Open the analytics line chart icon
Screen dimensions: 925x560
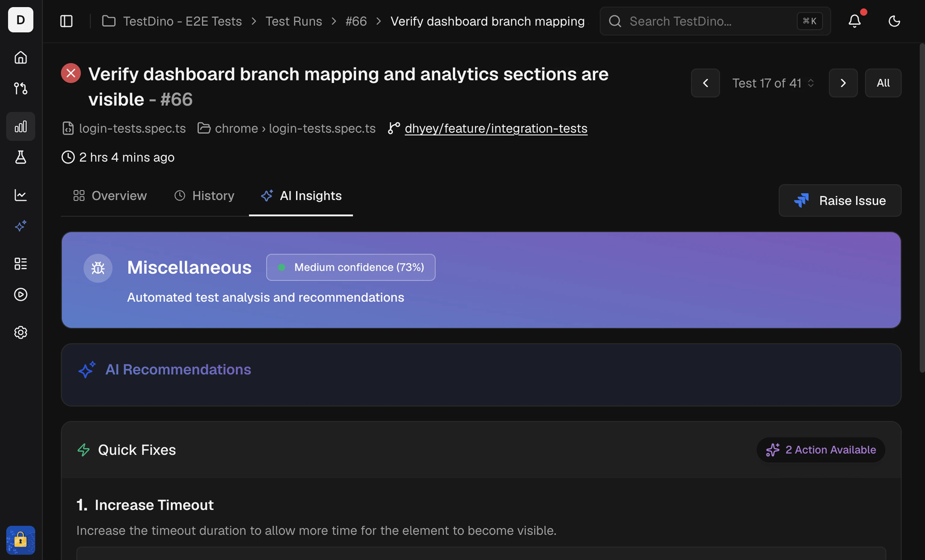tap(21, 195)
